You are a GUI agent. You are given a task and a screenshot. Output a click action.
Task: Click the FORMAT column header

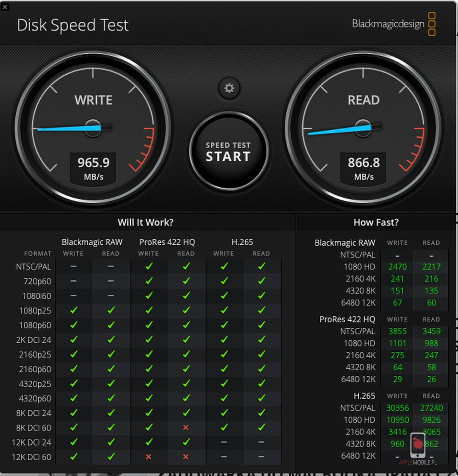click(x=38, y=253)
